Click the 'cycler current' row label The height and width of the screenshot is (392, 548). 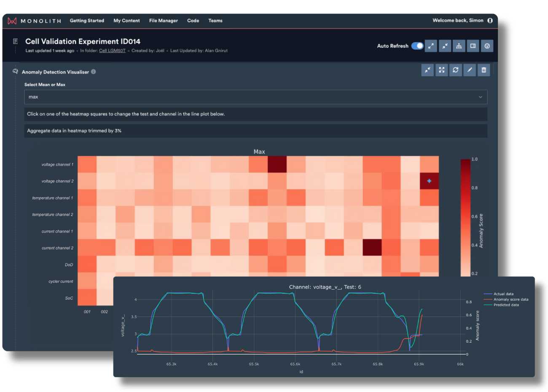click(61, 281)
